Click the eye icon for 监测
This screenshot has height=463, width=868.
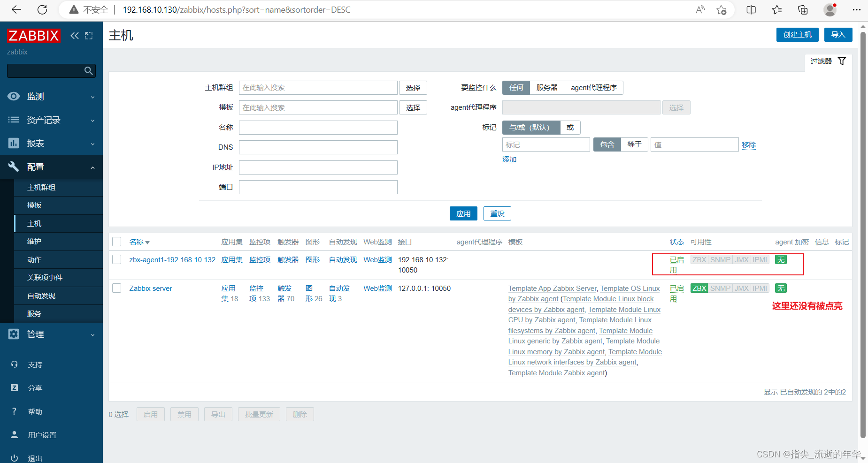(x=14, y=96)
